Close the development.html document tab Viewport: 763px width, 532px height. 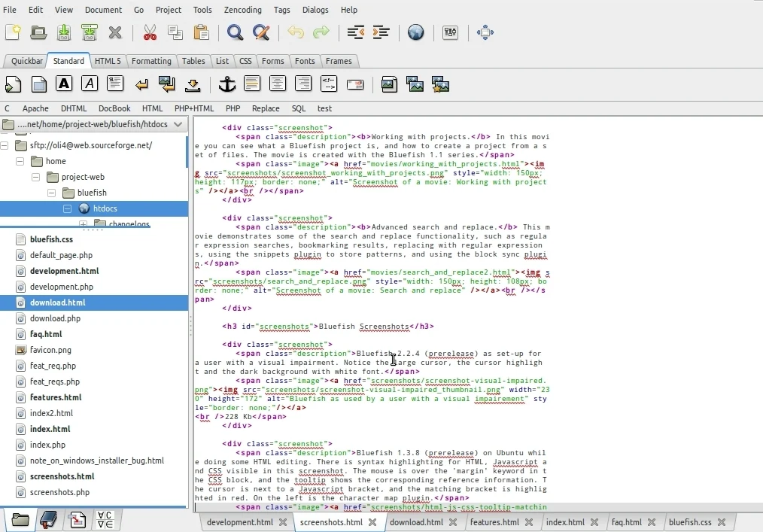pyautogui.click(x=283, y=522)
